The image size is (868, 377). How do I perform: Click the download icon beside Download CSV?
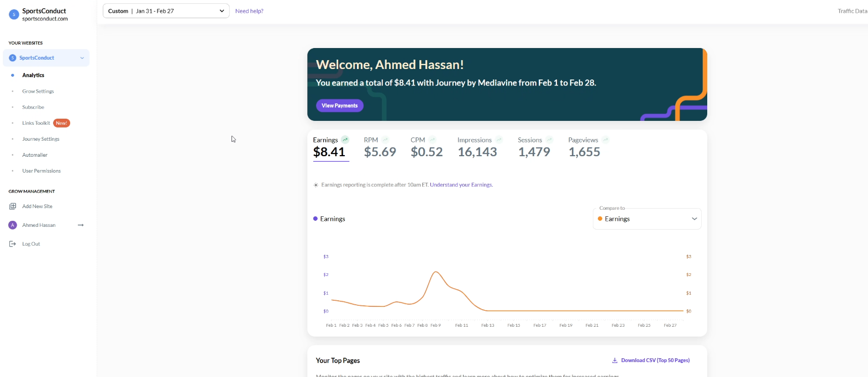(x=615, y=360)
